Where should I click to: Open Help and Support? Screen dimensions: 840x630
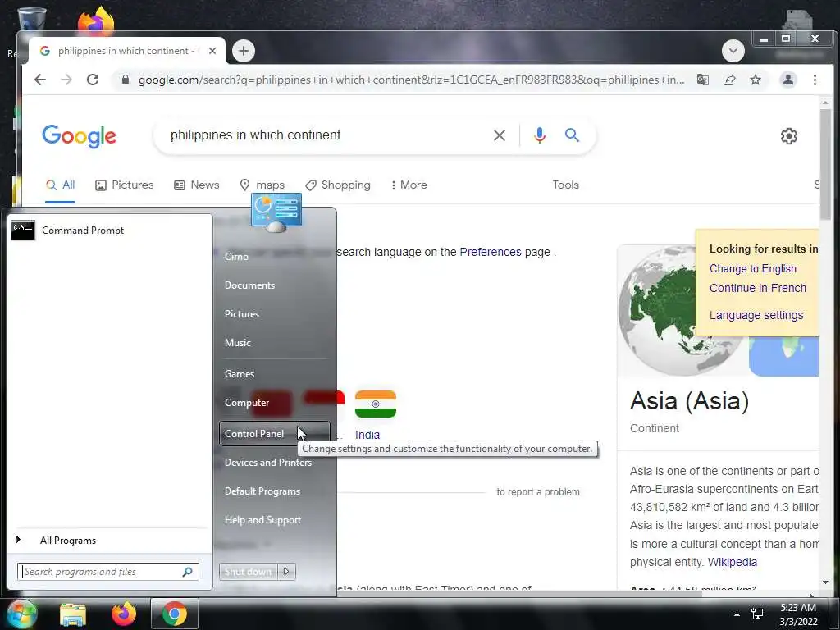(275, 519)
